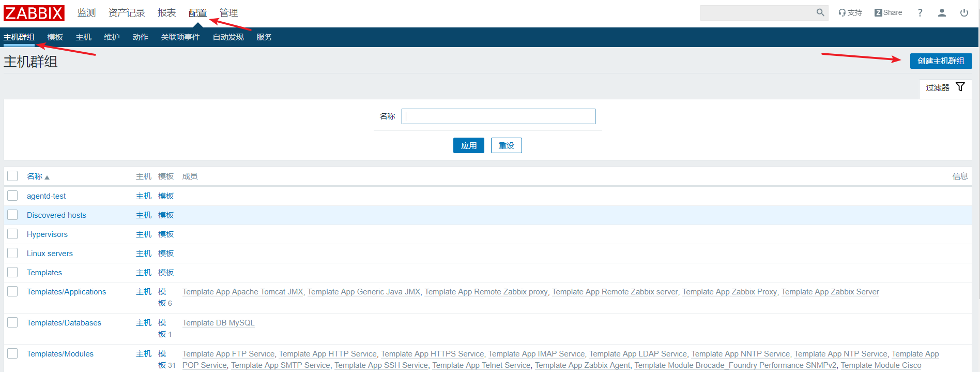980x372 pixels.
Task: Click the 创建主机群组 button
Action: [x=941, y=61]
